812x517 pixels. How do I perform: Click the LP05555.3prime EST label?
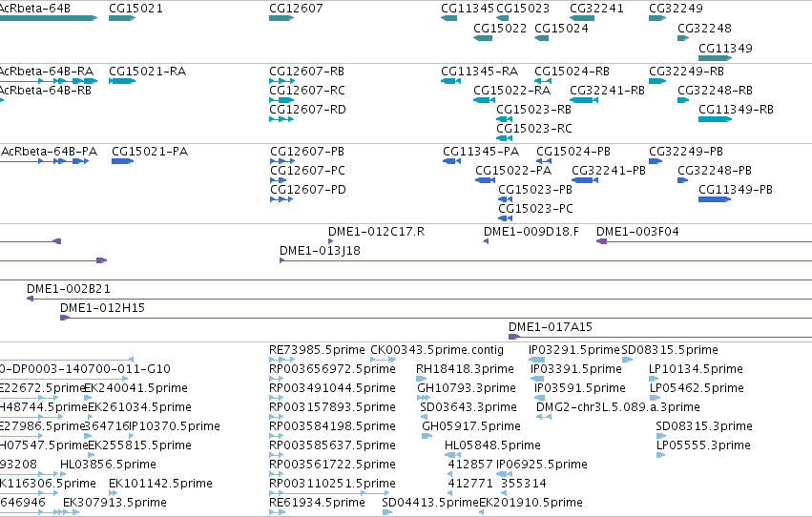coord(703,445)
